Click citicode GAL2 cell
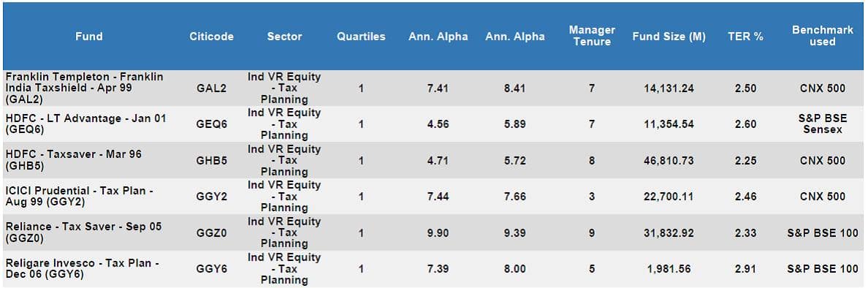 pos(211,88)
